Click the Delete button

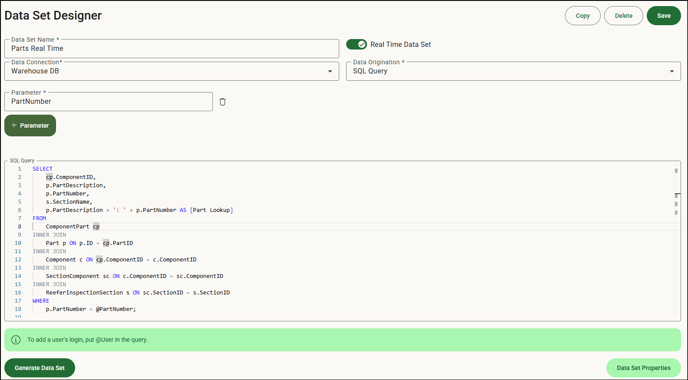624,16
